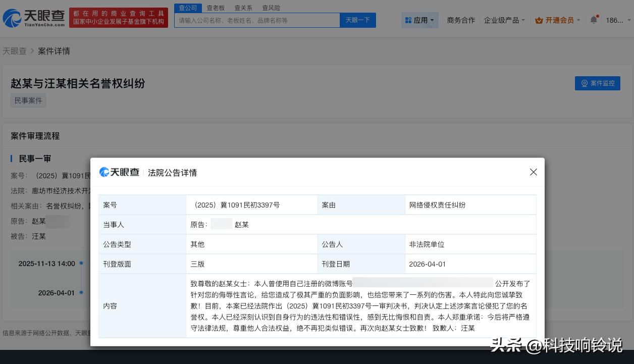Open the 企业级产品 dropdown
This screenshot has height=364, width=634.
[x=502, y=20]
